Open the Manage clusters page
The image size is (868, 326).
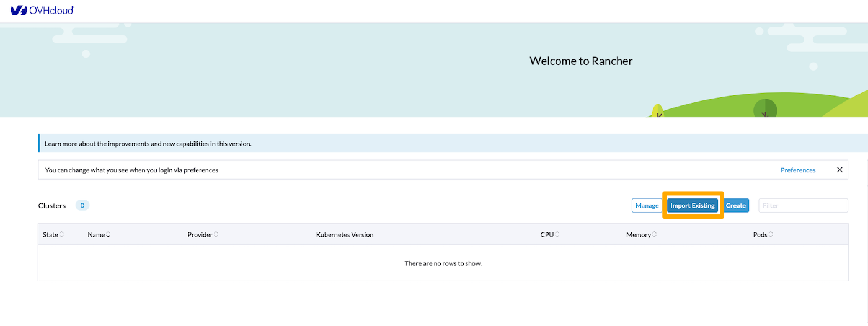click(x=647, y=206)
